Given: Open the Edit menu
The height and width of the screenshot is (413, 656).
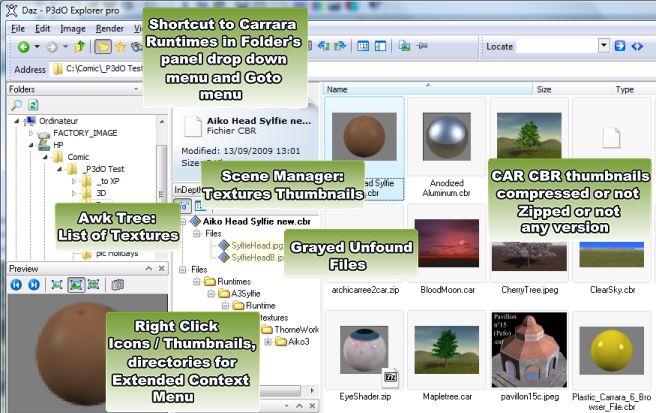Looking at the screenshot, I should (42, 28).
